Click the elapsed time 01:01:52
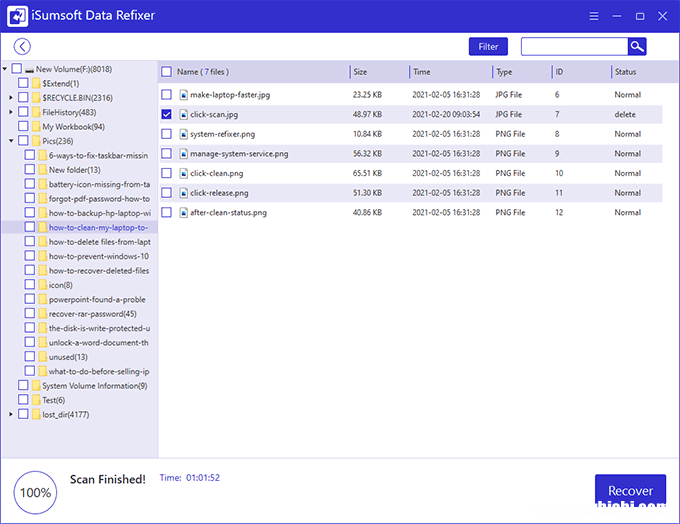This screenshot has height=524, width=680. [x=203, y=478]
